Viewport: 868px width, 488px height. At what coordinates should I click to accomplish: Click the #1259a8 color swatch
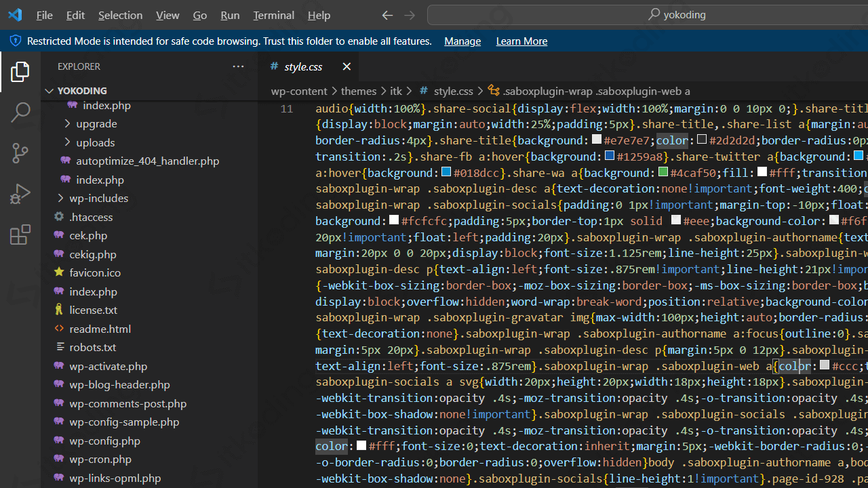pyautogui.click(x=610, y=156)
